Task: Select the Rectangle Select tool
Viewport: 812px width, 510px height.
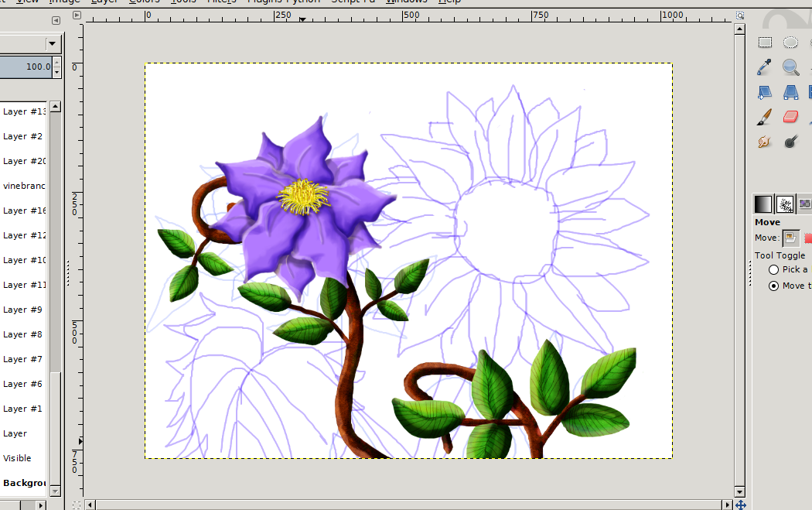Action: pos(765,43)
